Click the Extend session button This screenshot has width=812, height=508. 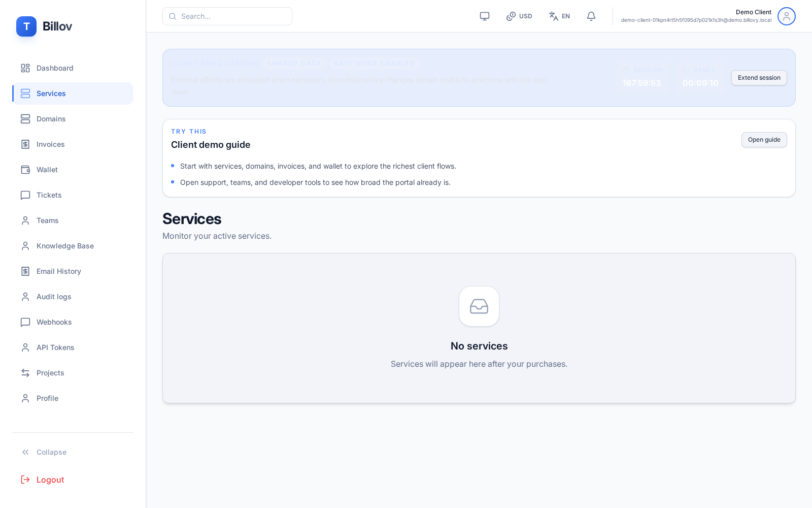coord(759,78)
